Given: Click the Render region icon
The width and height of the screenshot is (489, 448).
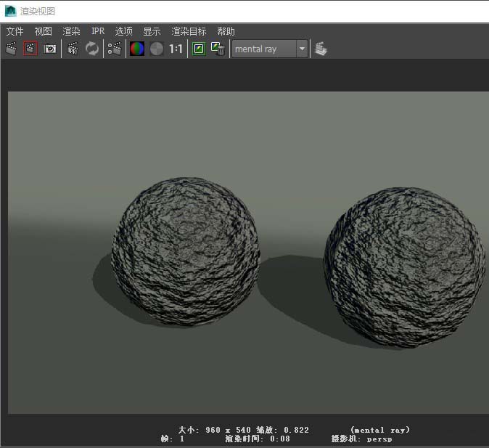Looking at the screenshot, I should (x=30, y=49).
